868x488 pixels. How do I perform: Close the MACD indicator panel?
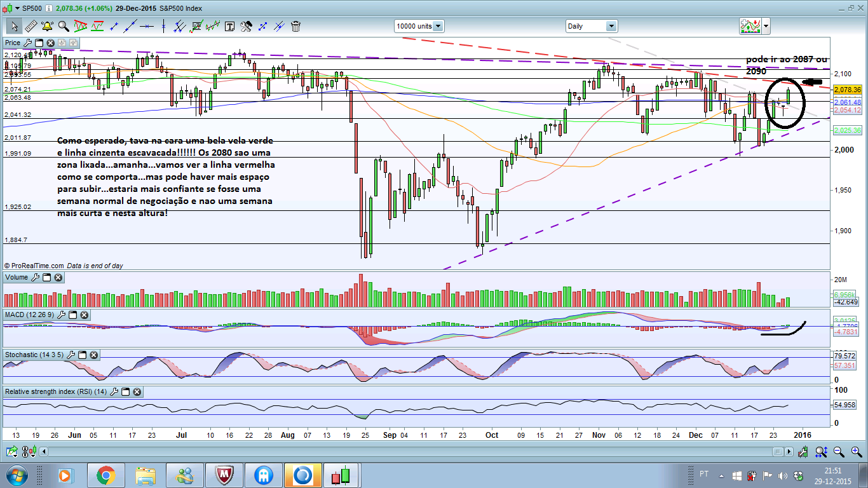pyautogui.click(x=84, y=315)
